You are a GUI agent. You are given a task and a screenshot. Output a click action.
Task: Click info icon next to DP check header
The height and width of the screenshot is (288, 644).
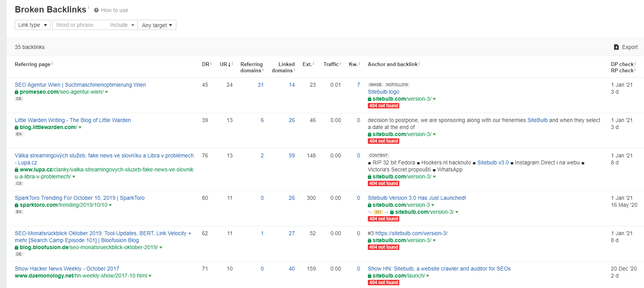pyautogui.click(x=635, y=63)
